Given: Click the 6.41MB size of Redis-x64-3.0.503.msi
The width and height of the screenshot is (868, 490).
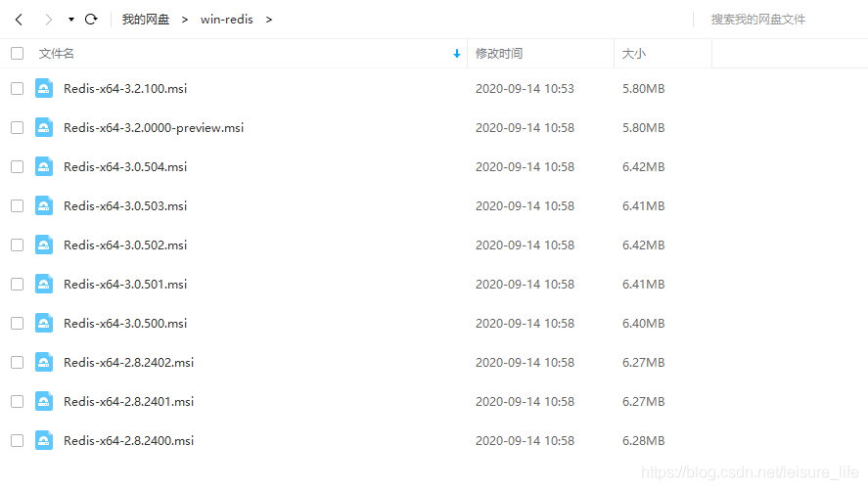Looking at the screenshot, I should pos(643,205).
